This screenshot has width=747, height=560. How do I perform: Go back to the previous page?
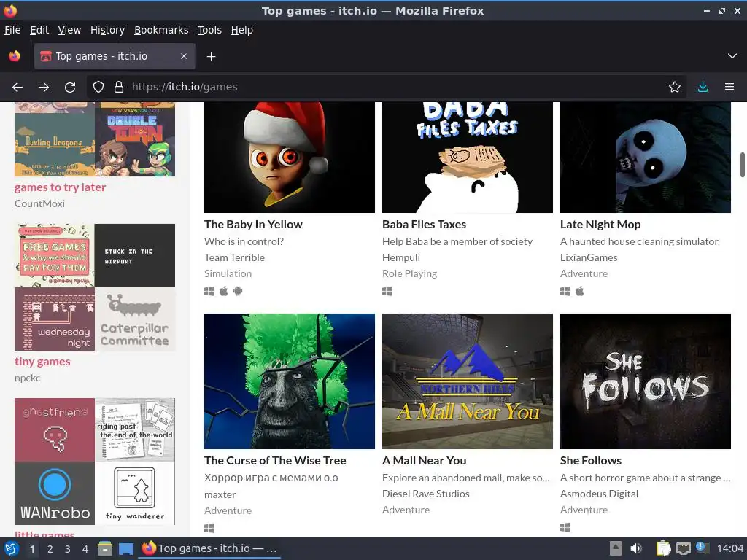tap(18, 87)
